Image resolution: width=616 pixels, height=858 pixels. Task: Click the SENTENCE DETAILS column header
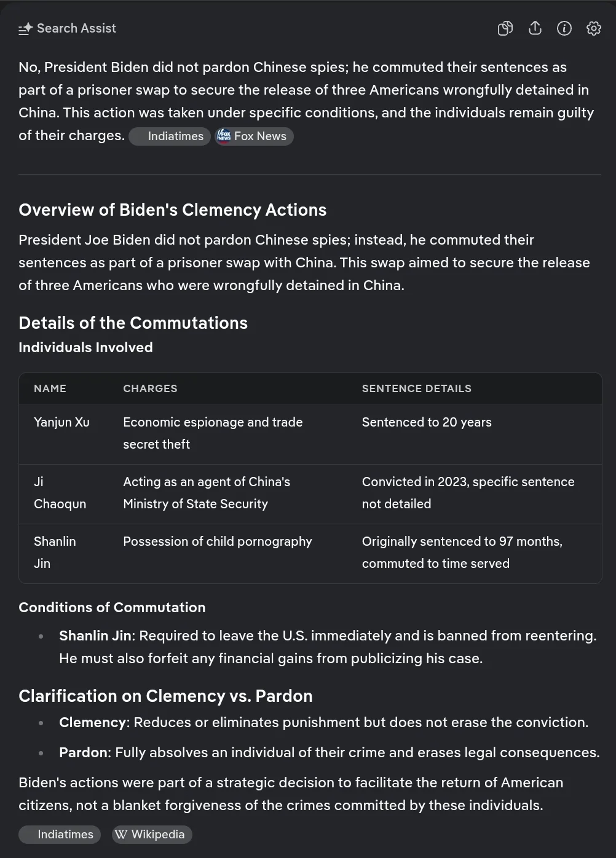[x=416, y=388]
